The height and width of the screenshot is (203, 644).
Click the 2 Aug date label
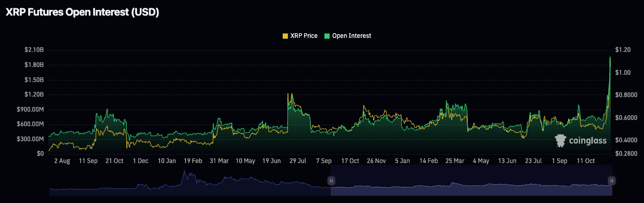pos(62,161)
